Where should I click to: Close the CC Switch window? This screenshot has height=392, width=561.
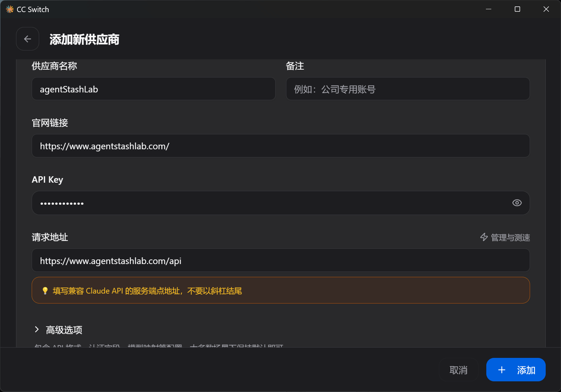pos(546,9)
